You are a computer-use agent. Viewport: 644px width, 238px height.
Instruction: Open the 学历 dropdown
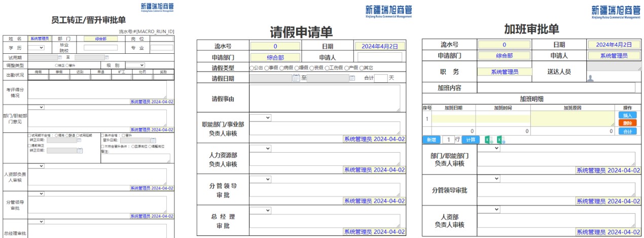pyautogui.click(x=36, y=48)
